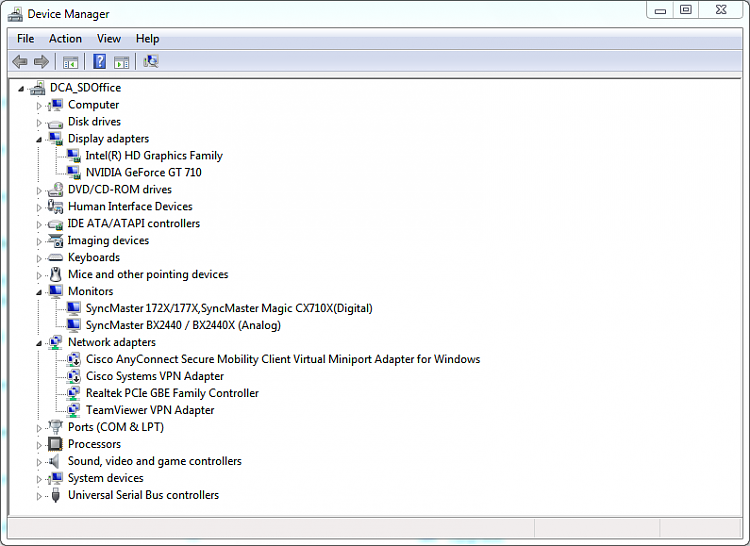Screen dimensions: 750x546
Task: Click the Ports (COM & LPT) icon
Action: [x=55, y=427]
